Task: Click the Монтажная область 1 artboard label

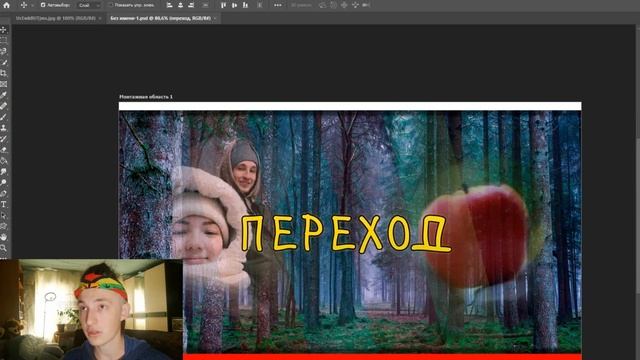Action: pos(146,97)
